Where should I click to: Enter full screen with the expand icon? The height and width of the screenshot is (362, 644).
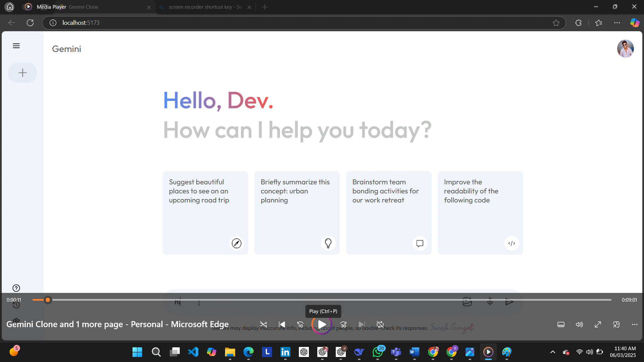coord(598,324)
